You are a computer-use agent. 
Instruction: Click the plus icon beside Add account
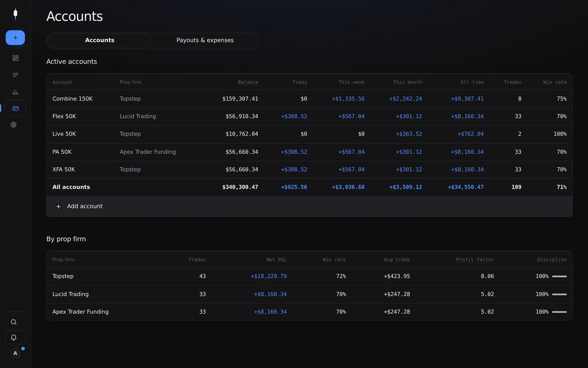[x=58, y=207]
